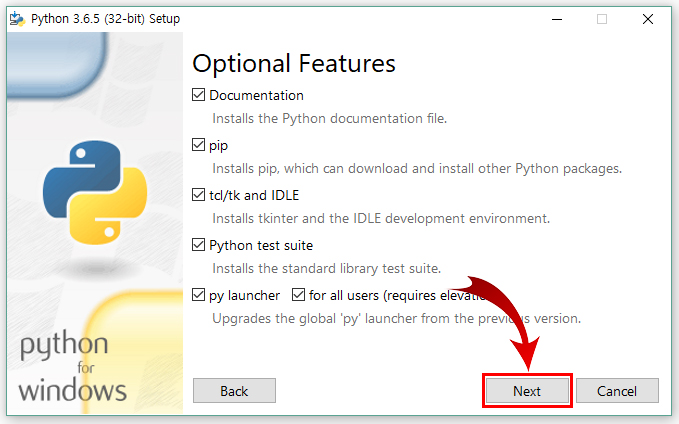Click the pip description about downloading packages
Viewport: 679px width, 424px height.
(417, 168)
